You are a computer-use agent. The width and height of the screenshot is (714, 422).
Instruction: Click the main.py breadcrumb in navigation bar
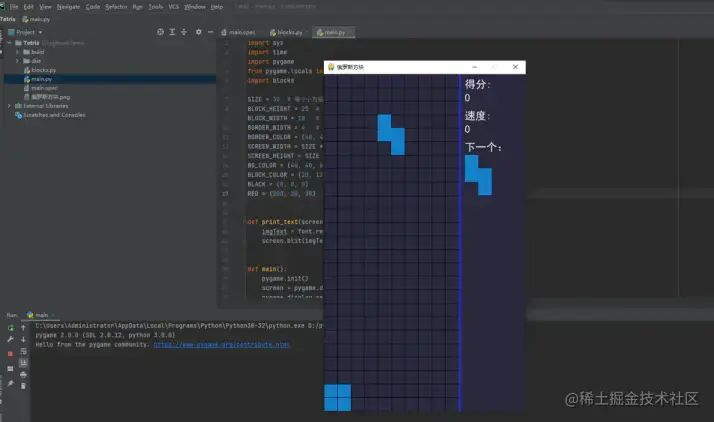[36, 19]
